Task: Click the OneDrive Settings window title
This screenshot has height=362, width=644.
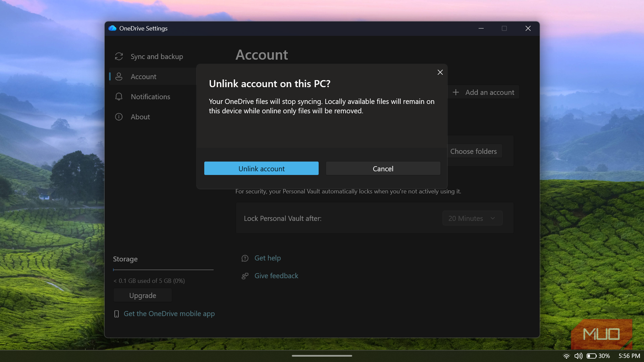Action: click(x=143, y=28)
